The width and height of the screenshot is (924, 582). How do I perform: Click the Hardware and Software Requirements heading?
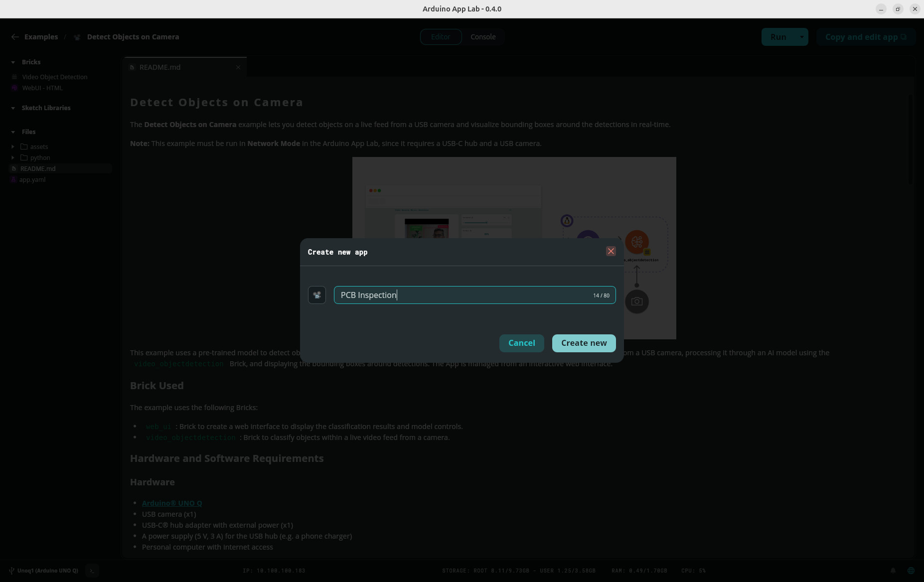pyautogui.click(x=227, y=458)
